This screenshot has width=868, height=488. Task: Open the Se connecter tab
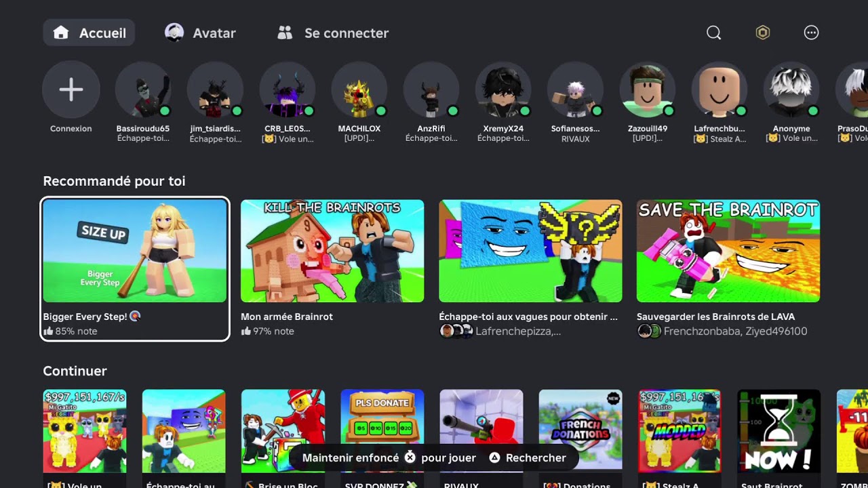pos(333,33)
